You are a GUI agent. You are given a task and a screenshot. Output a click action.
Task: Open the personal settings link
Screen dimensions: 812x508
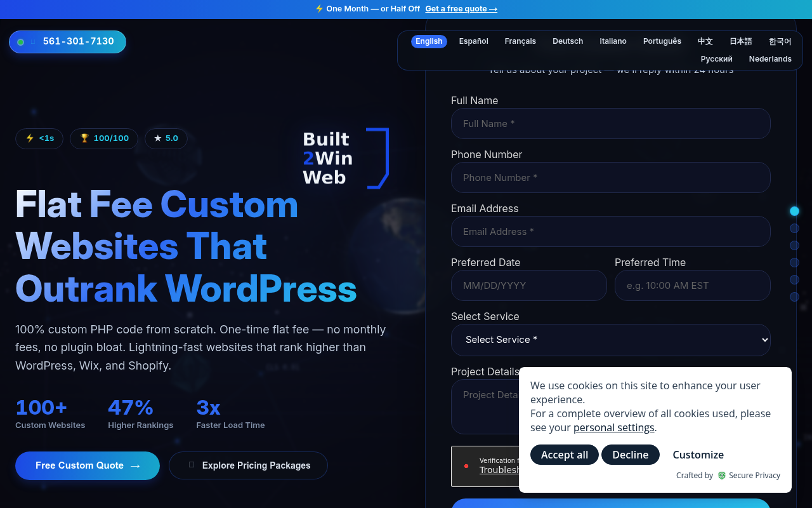613,427
